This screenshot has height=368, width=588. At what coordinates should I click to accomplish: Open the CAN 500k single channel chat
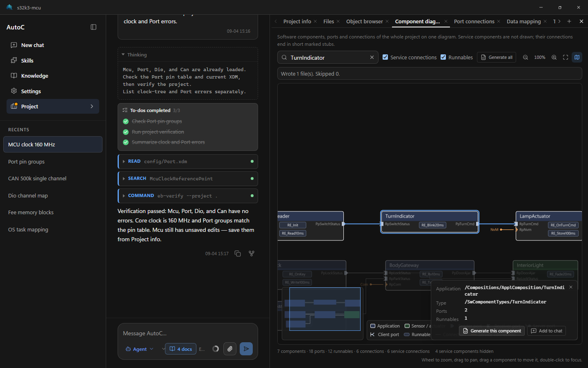click(x=53, y=179)
